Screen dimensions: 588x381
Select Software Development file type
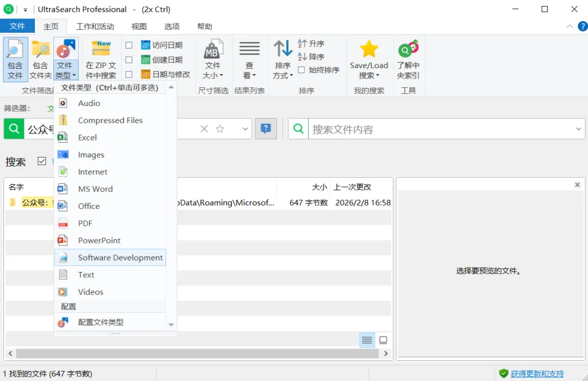(x=110, y=257)
